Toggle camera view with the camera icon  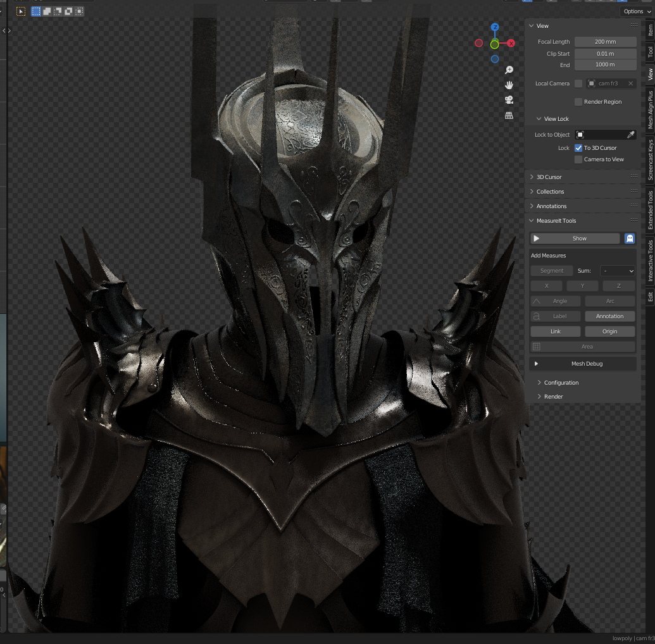tap(509, 100)
